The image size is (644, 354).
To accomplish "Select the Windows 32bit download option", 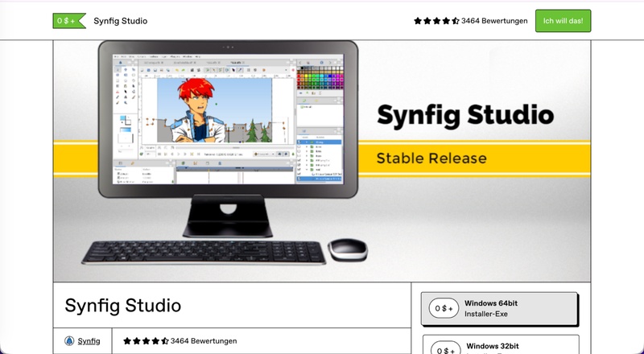I will (499, 346).
